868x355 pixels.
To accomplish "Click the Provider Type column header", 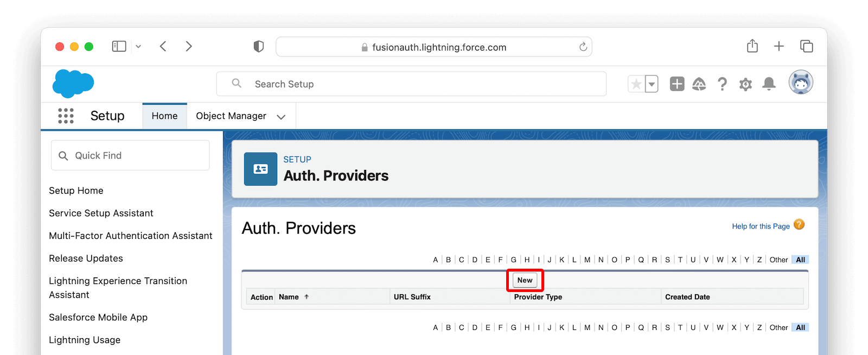I will click(x=538, y=297).
